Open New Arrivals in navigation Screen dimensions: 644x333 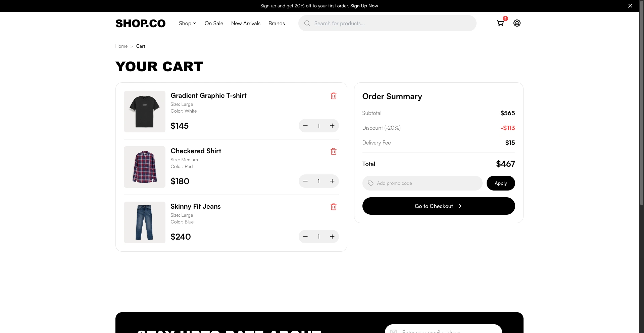click(x=246, y=23)
